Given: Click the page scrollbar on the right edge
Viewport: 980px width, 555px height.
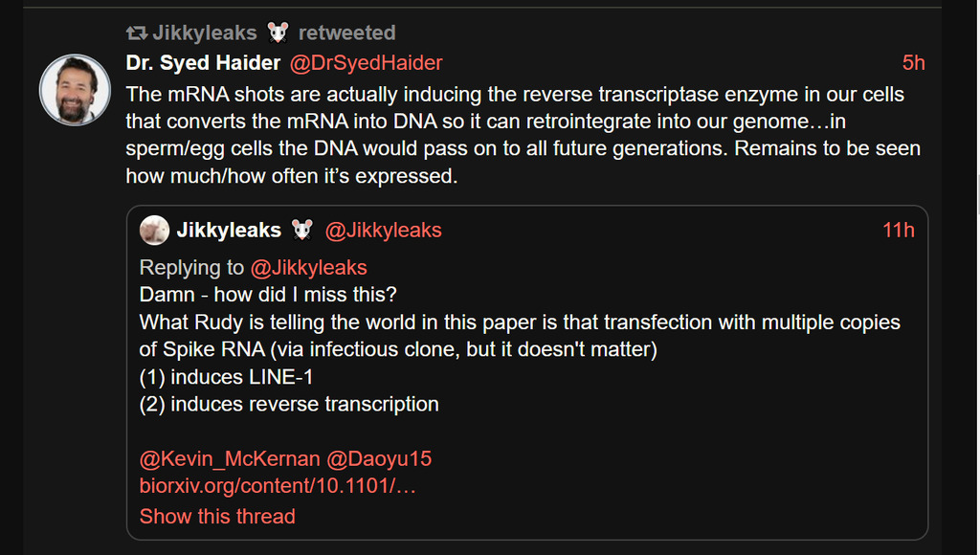Looking at the screenshot, I should tap(976, 191).
